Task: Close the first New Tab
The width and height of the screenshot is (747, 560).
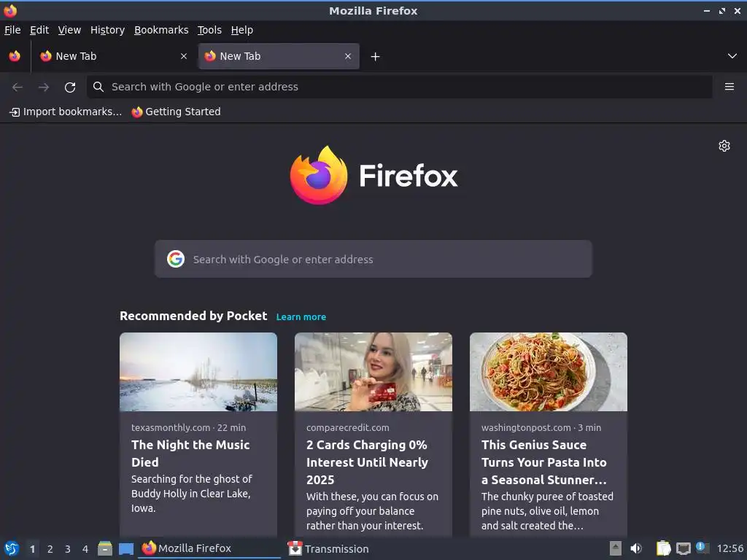Action: point(183,56)
